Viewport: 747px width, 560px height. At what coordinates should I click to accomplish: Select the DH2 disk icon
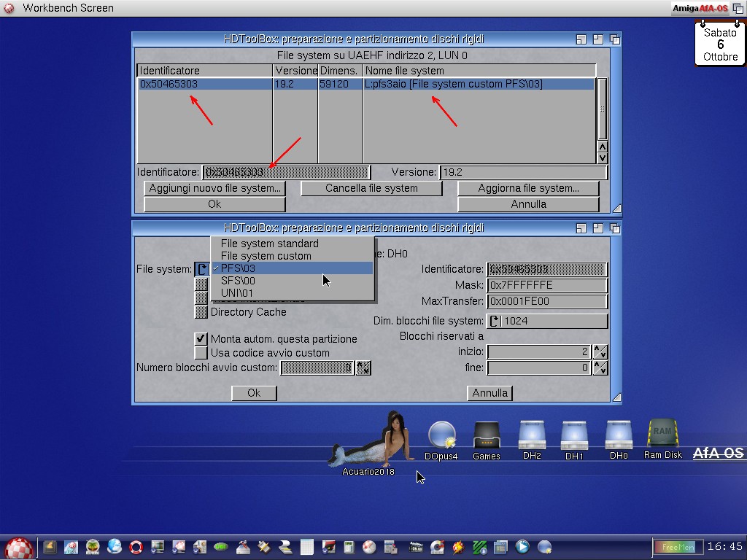(532, 436)
